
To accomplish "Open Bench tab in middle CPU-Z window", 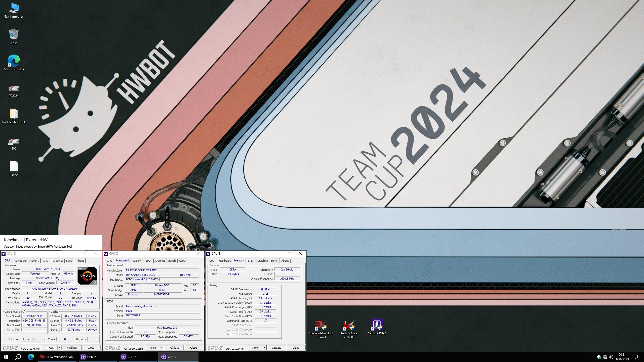I will click(x=172, y=261).
